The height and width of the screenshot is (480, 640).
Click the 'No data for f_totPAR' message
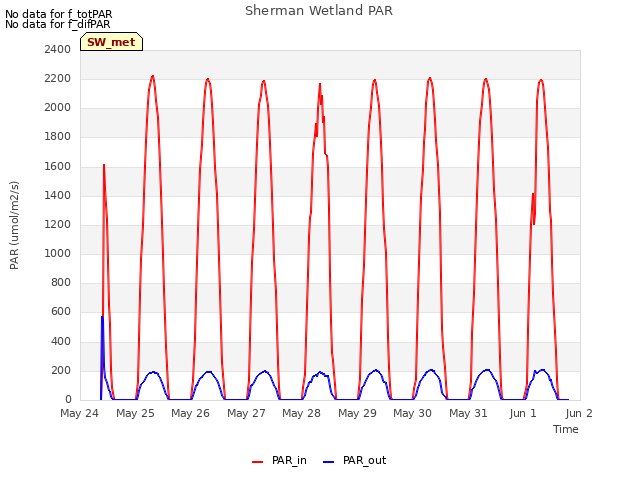(x=59, y=14)
